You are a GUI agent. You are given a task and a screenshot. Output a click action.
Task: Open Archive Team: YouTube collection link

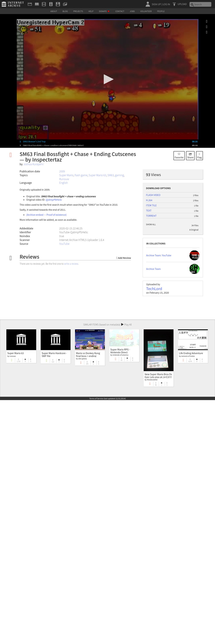(159, 255)
